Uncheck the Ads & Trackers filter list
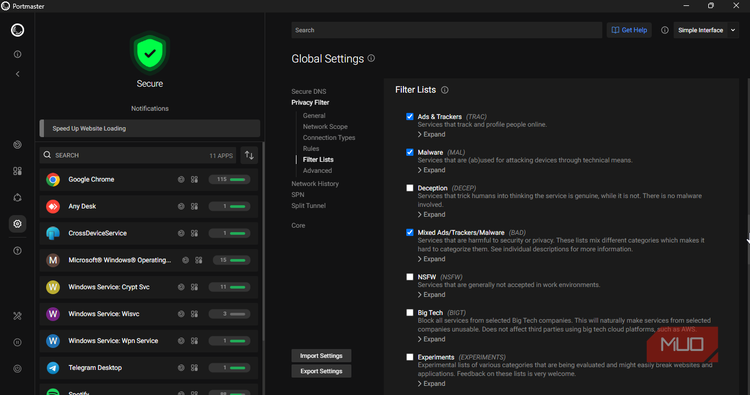Image resolution: width=750 pixels, height=395 pixels. click(x=409, y=117)
